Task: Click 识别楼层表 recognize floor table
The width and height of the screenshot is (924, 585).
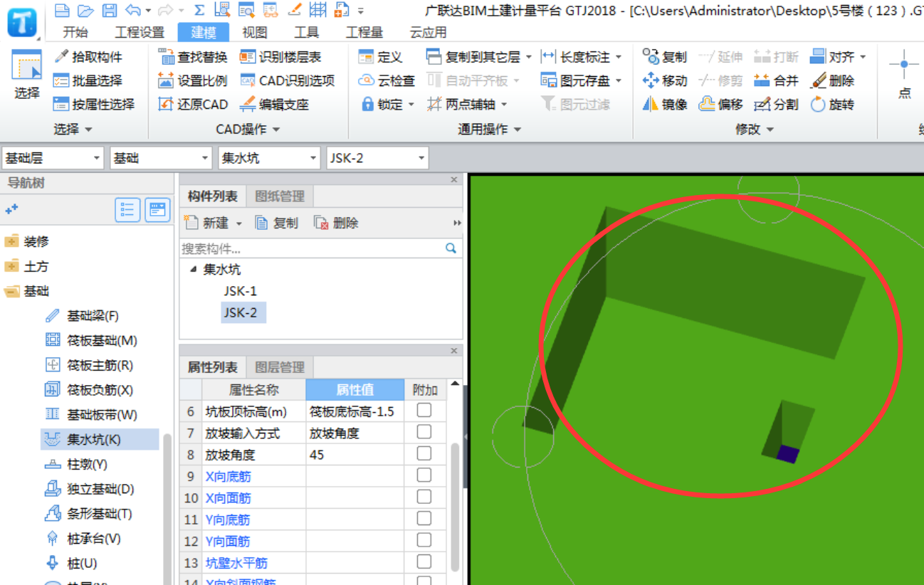Action: point(280,57)
